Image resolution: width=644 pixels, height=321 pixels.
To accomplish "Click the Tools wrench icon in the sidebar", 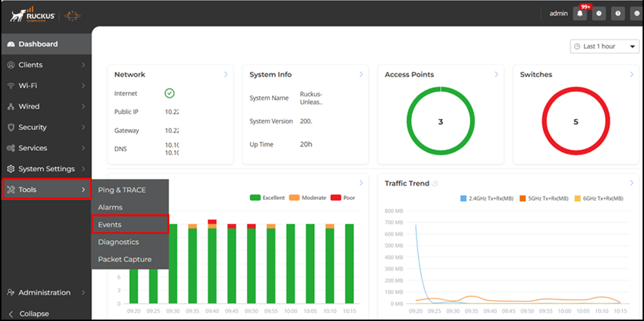I will click(x=11, y=190).
